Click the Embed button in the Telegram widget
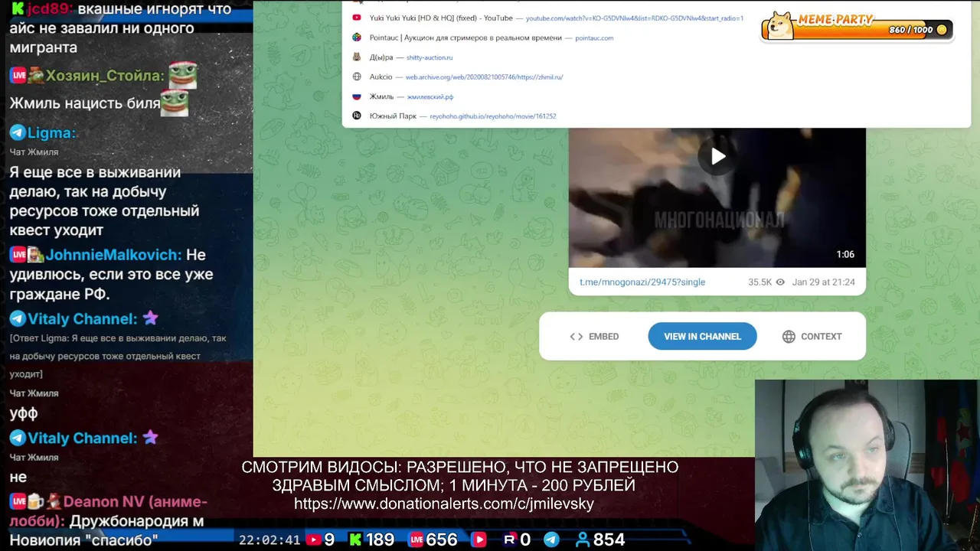The height and width of the screenshot is (551, 980). 594,337
